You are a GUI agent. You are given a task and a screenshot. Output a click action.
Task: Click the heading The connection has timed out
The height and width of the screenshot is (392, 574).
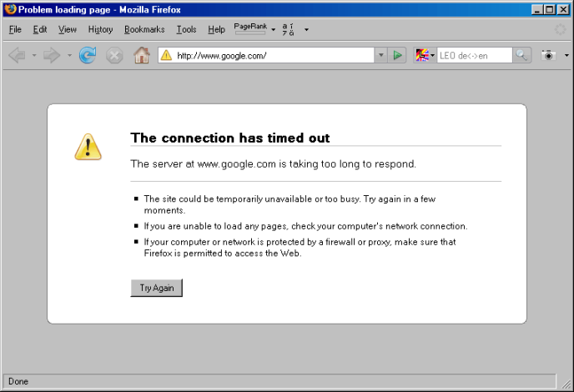pyautogui.click(x=230, y=138)
